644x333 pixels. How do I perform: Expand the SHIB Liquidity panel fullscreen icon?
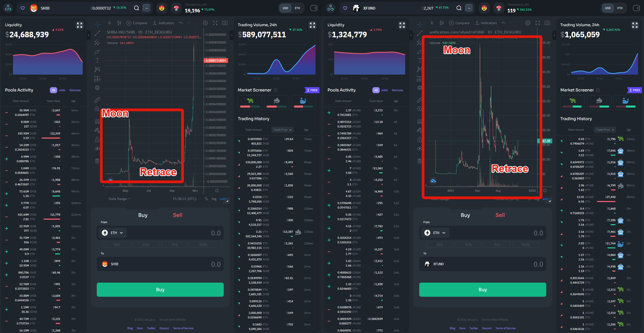[80, 25]
